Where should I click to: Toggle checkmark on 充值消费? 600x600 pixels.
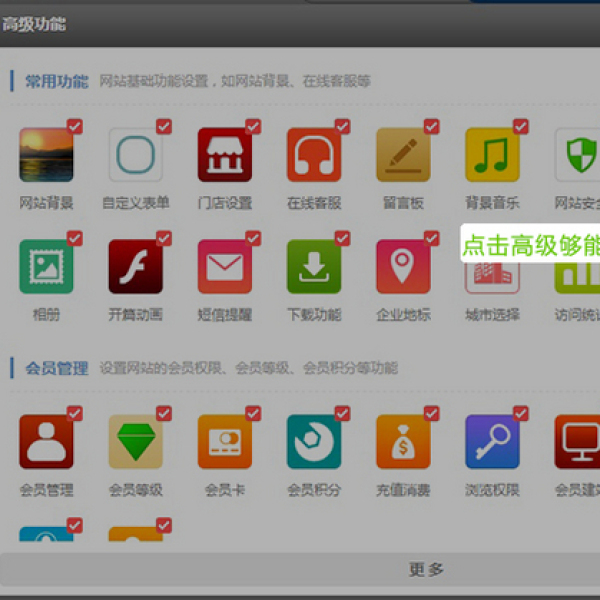[431, 413]
